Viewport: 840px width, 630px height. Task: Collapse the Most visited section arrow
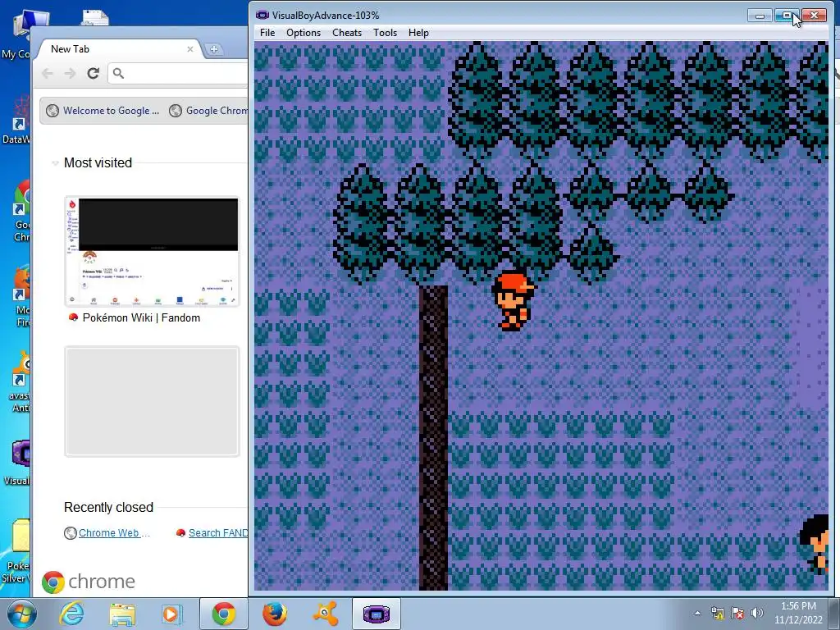(55, 163)
